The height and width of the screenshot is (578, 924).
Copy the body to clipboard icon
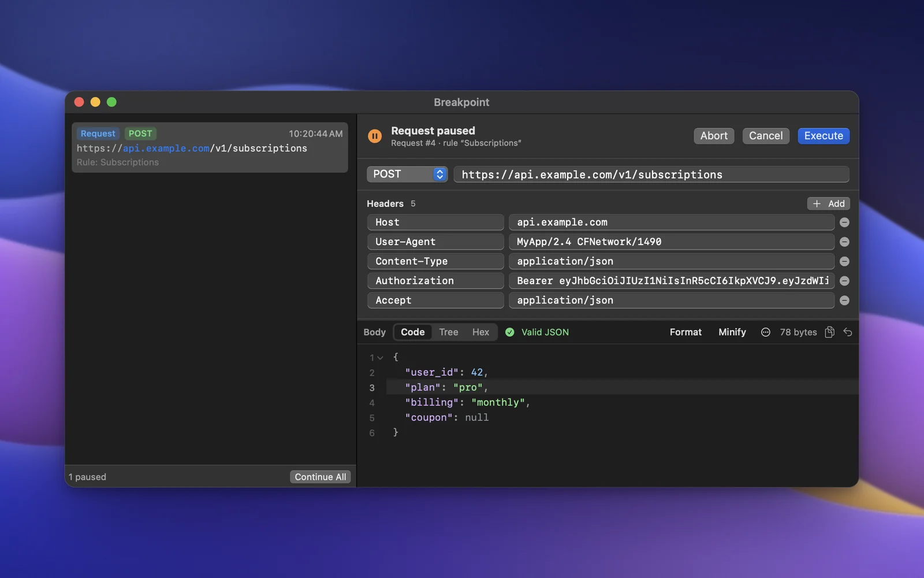(x=830, y=332)
